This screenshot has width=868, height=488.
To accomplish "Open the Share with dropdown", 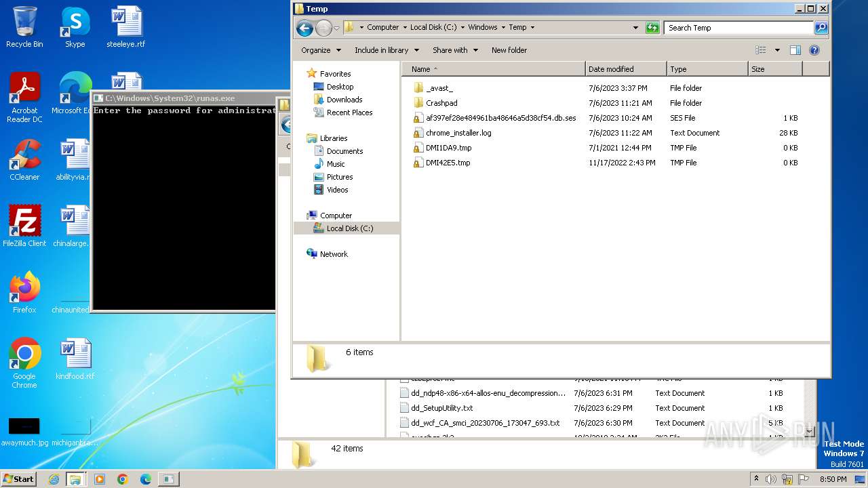I will pyautogui.click(x=455, y=50).
